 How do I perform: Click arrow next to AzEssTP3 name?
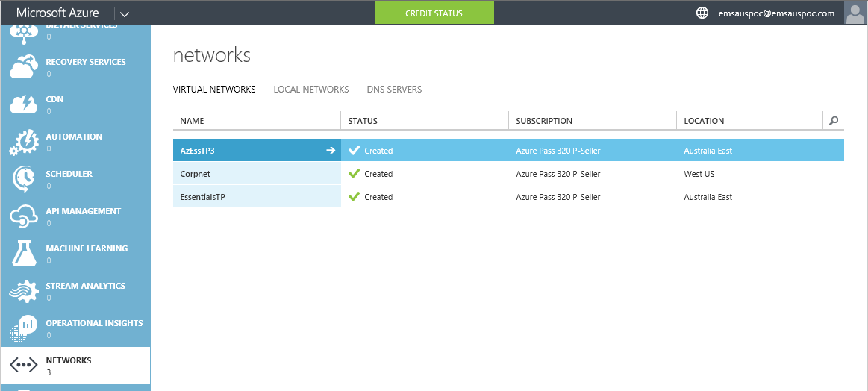(x=331, y=150)
